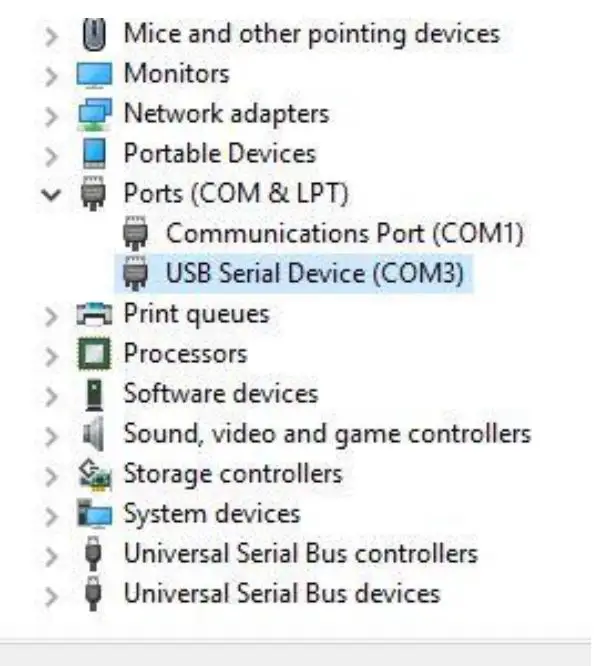Expand the Monitors category
This screenshot has height=666, width=614.
click(x=52, y=75)
